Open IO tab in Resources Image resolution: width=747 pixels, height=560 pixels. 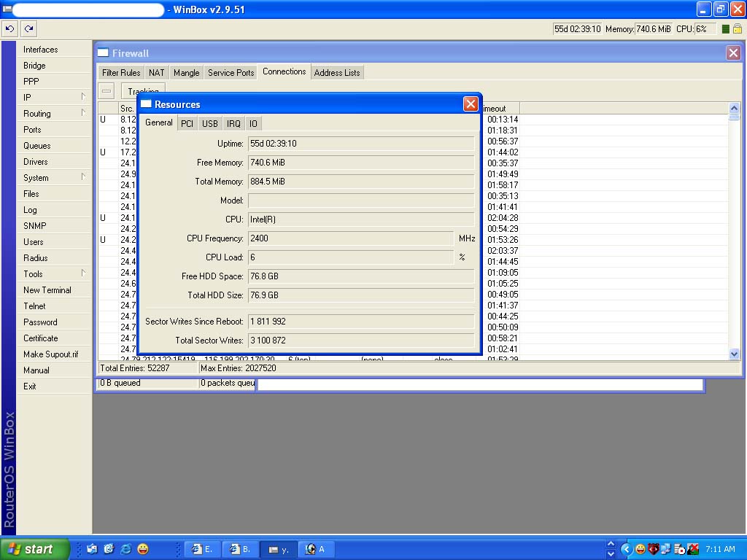pyautogui.click(x=253, y=123)
